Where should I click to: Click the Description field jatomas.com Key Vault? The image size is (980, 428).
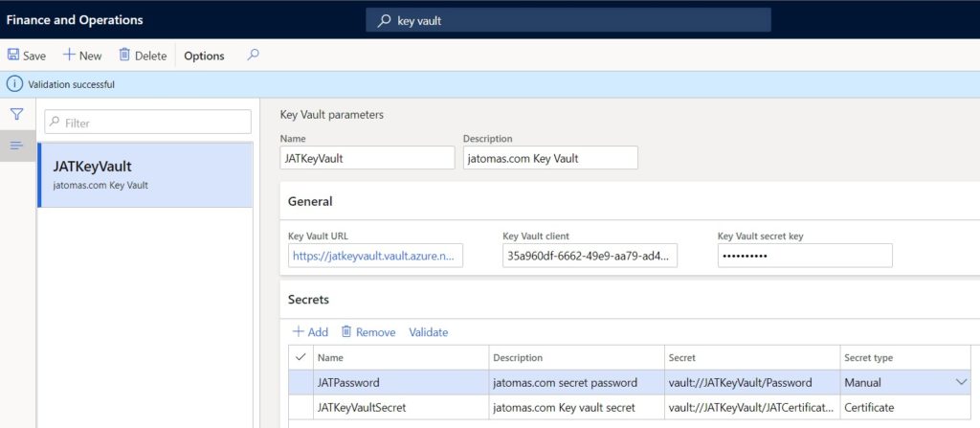point(550,158)
